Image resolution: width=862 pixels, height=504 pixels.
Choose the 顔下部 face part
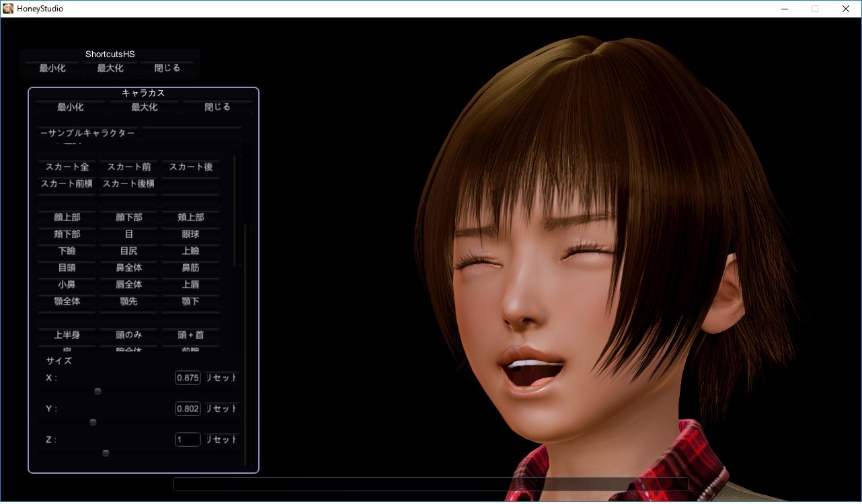tap(129, 217)
